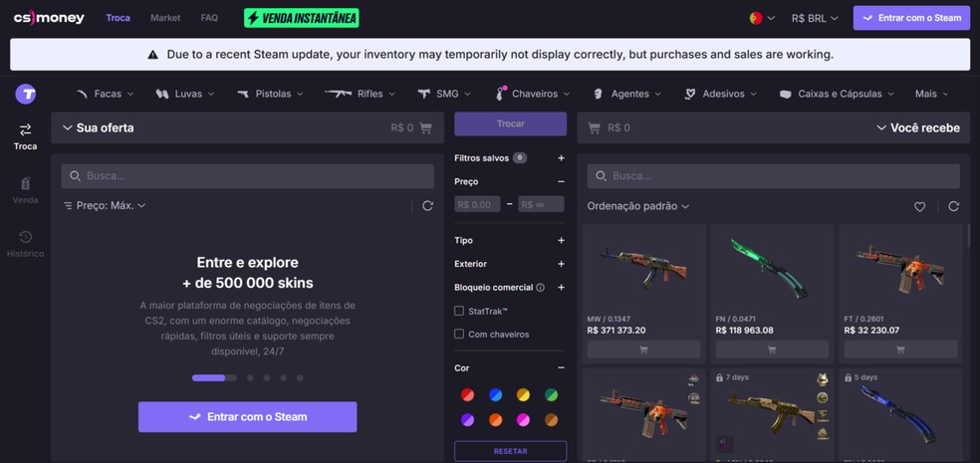Viewport: 980px width, 463px height.
Task: Click the lock icon on the 5 days item
Action: click(x=849, y=378)
